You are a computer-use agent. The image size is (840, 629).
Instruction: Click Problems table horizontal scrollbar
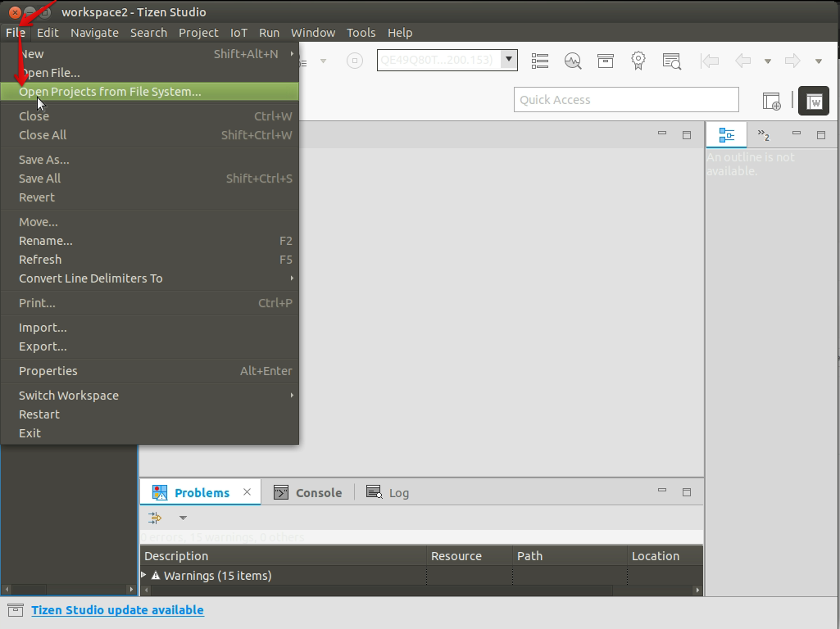421,590
